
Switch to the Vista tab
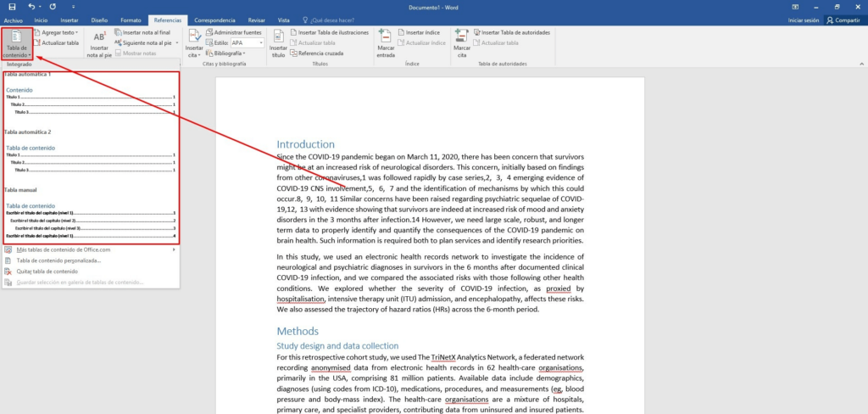283,20
